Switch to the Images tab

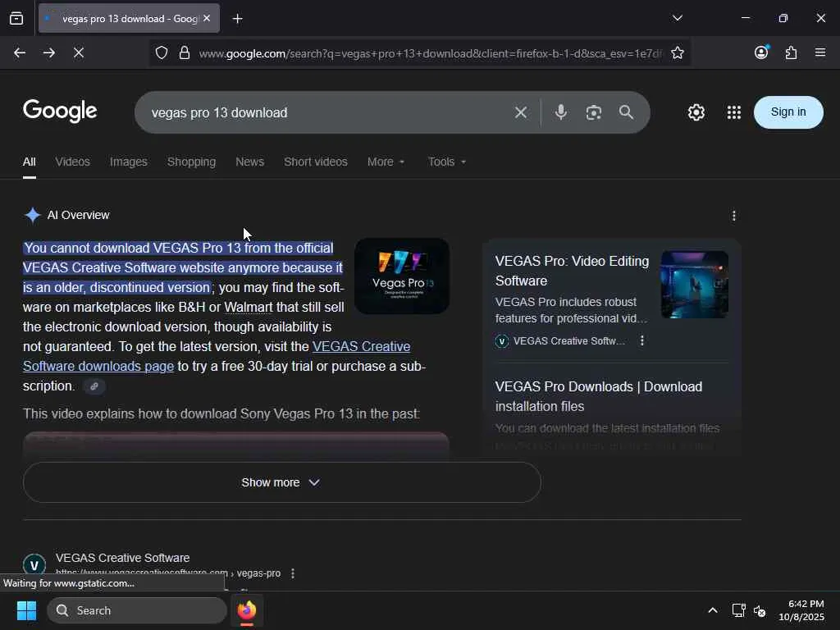pos(129,162)
